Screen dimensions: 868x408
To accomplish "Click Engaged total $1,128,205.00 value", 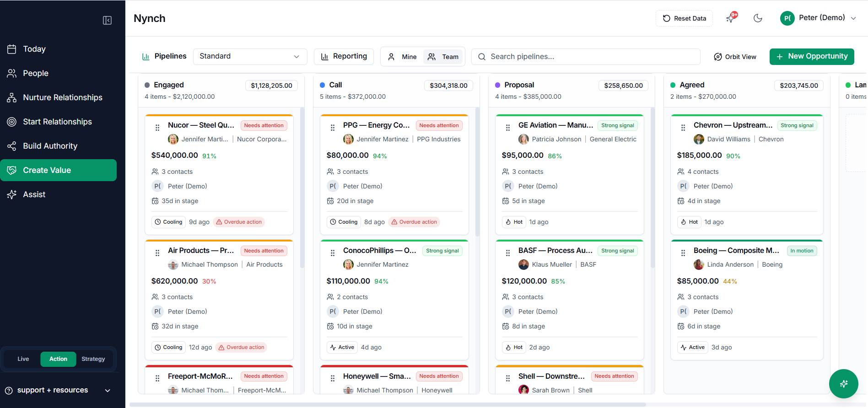I will (271, 86).
